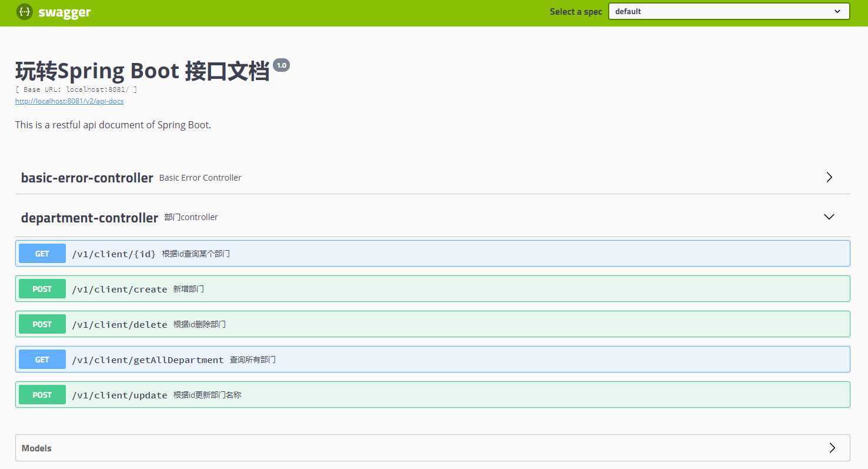Click the Swagger logo icon
Viewport: 868px width, 469px height.
pos(25,12)
